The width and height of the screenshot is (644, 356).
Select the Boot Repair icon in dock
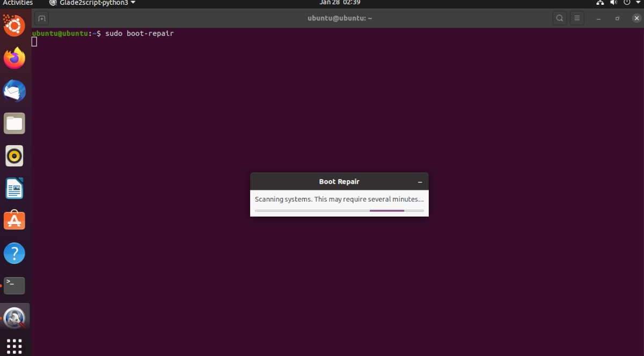[14, 318]
